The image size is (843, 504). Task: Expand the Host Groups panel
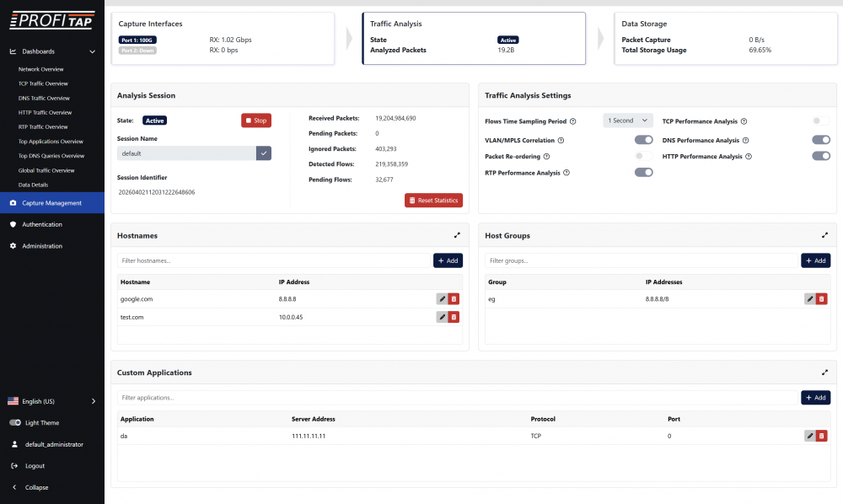tap(824, 236)
